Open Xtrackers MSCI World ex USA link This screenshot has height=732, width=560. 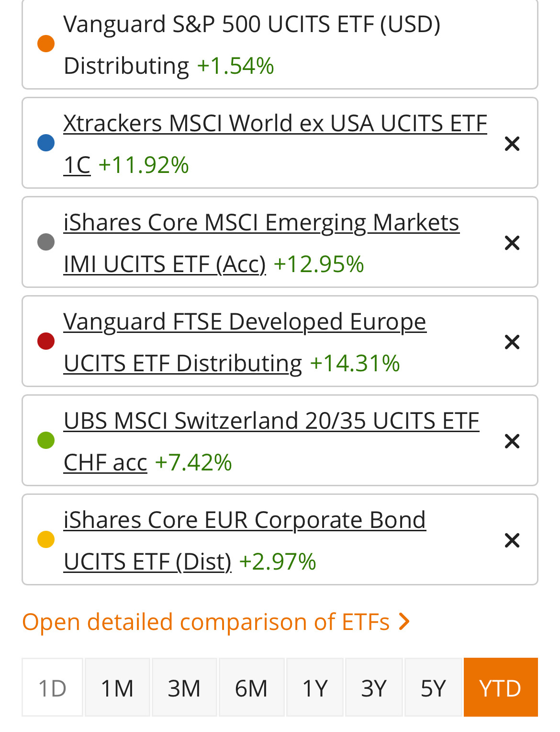[x=275, y=124]
